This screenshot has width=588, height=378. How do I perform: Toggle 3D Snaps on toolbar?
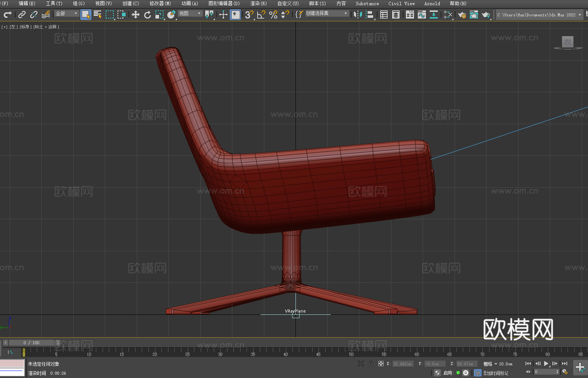point(249,14)
